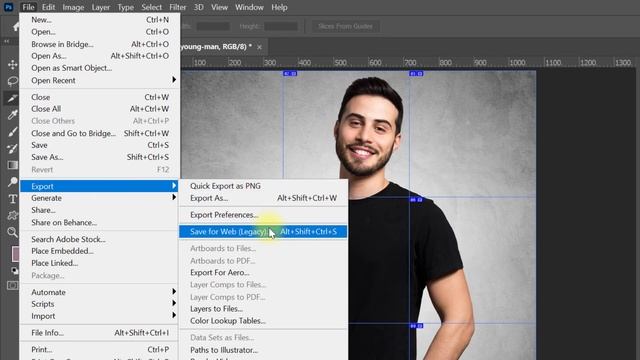This screenshot has height=360, width=640.
Task: Open the Type menu
Action: coord(125,7)
